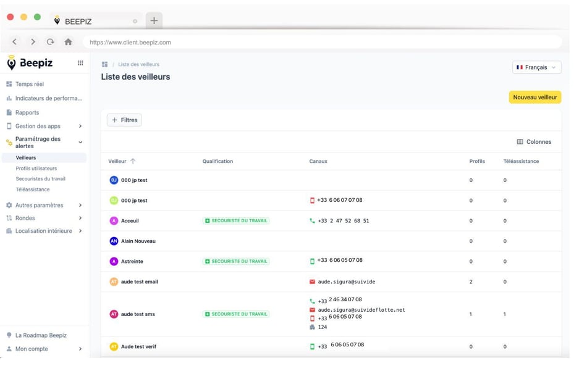Click the green avatar of second 000 jp test
Screen dimensions: 587x392
(114, 201)
